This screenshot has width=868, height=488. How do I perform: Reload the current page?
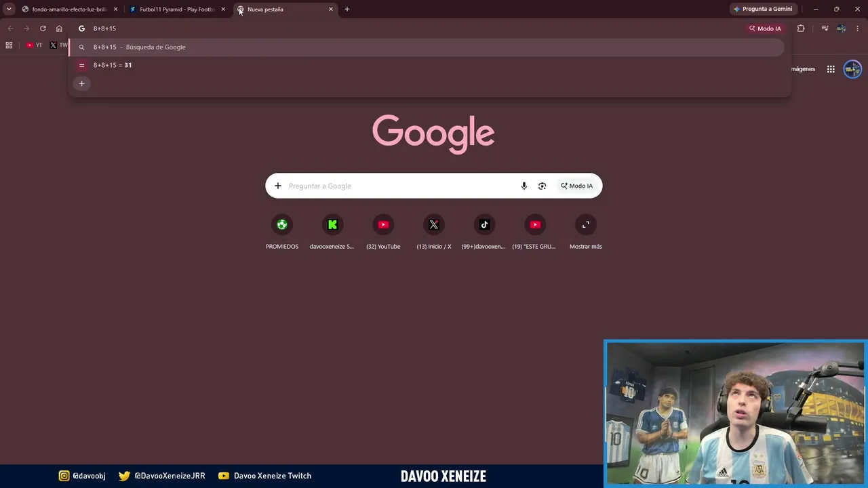point(43,28)
